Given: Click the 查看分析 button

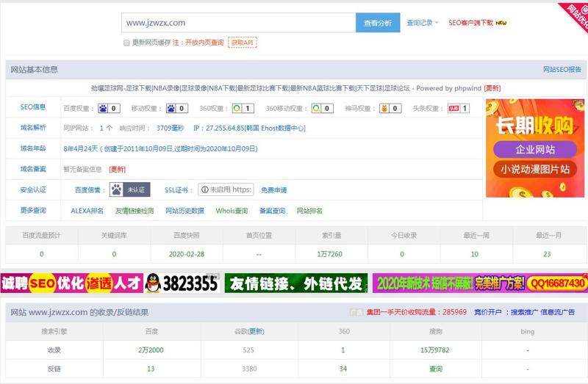Looking at the screenshot, I should pos(378,23).
